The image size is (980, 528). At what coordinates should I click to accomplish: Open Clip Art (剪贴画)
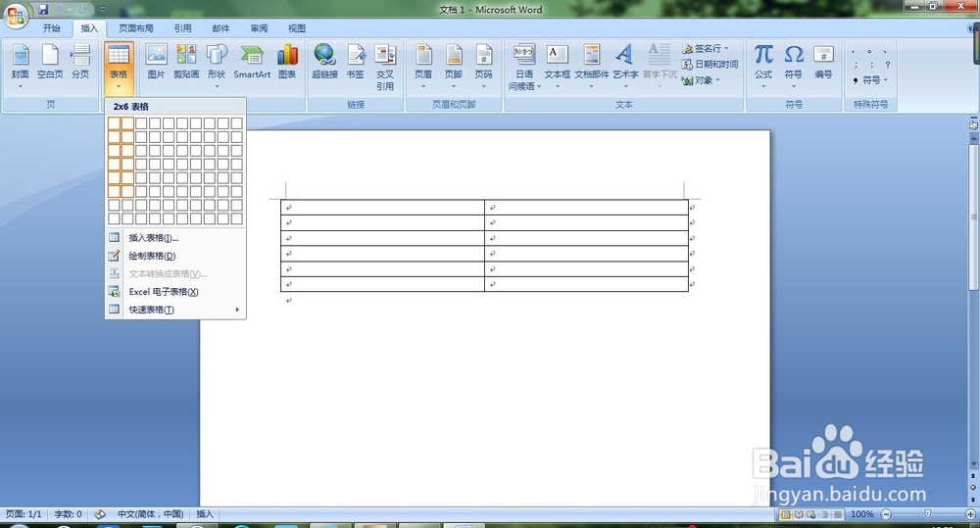click(186, 63)
